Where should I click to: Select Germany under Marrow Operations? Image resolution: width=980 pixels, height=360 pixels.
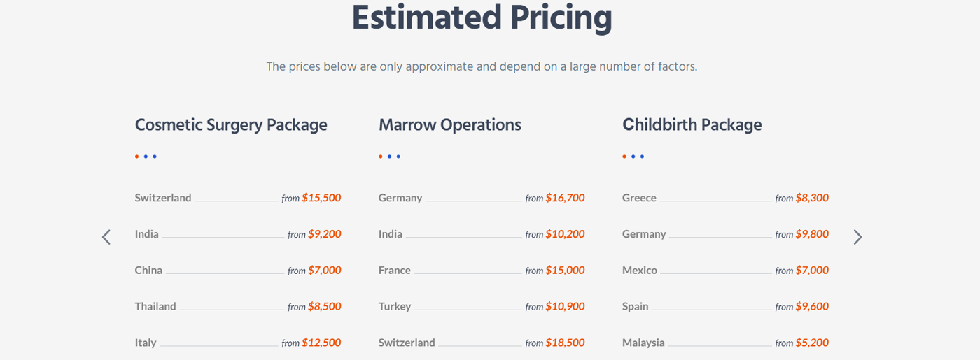pyautogui.click(x=400, y=198)
